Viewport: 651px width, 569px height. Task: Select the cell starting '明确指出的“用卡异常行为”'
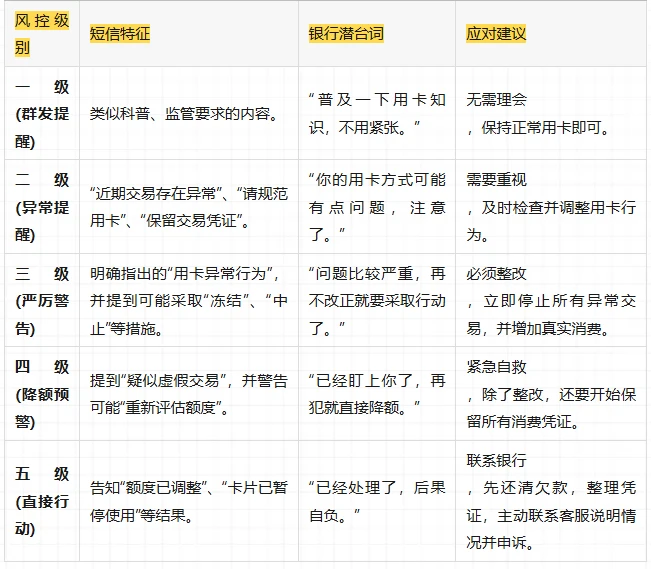coord(189,300)
